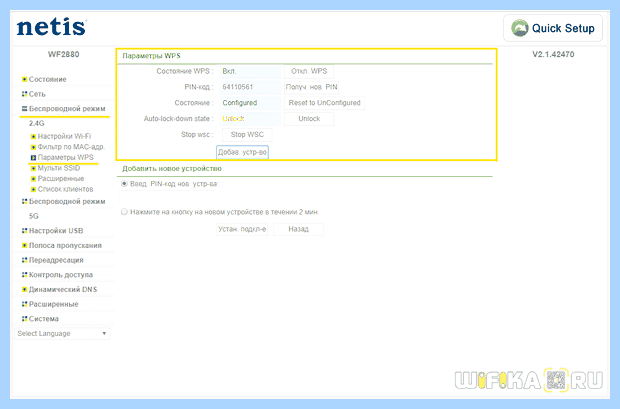Viewport: 620px width, 409px height.
Task: Expand bottom Расширенные main section
Action: point(53,304)
